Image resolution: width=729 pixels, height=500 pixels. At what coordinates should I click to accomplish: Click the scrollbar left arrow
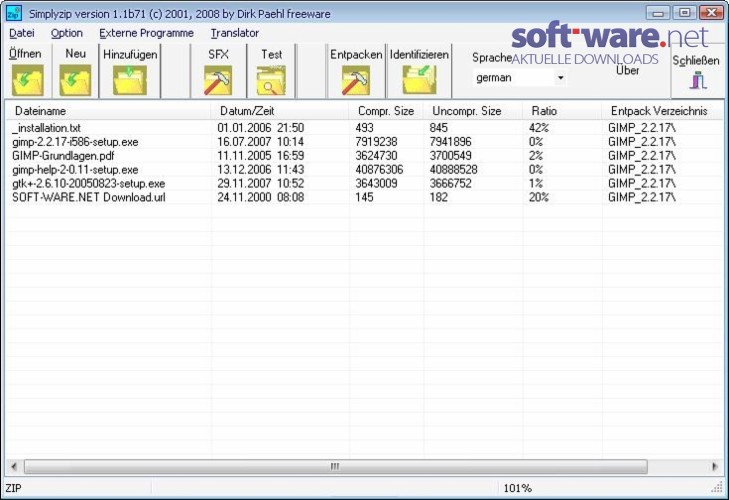14,466
